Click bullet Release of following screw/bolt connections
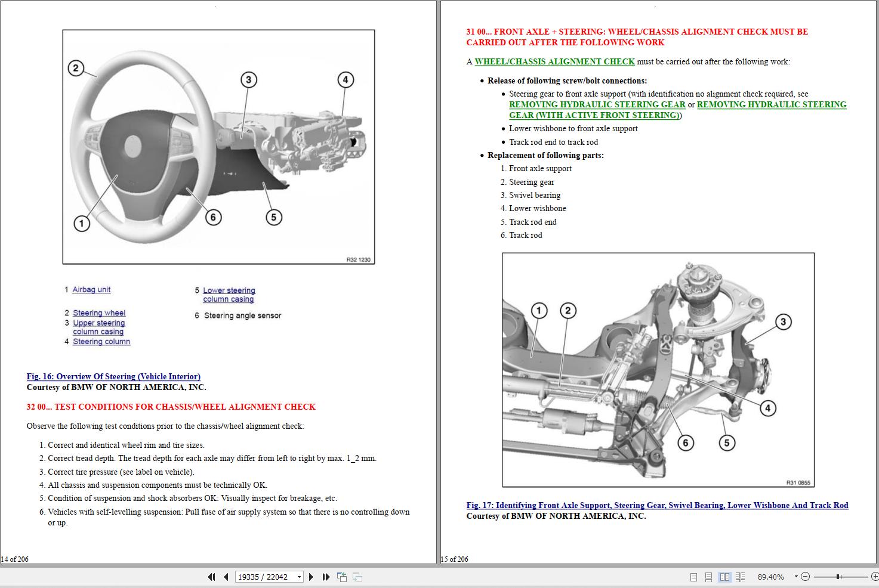The height and width of the screenshot is (588, 879). [567, 81]
